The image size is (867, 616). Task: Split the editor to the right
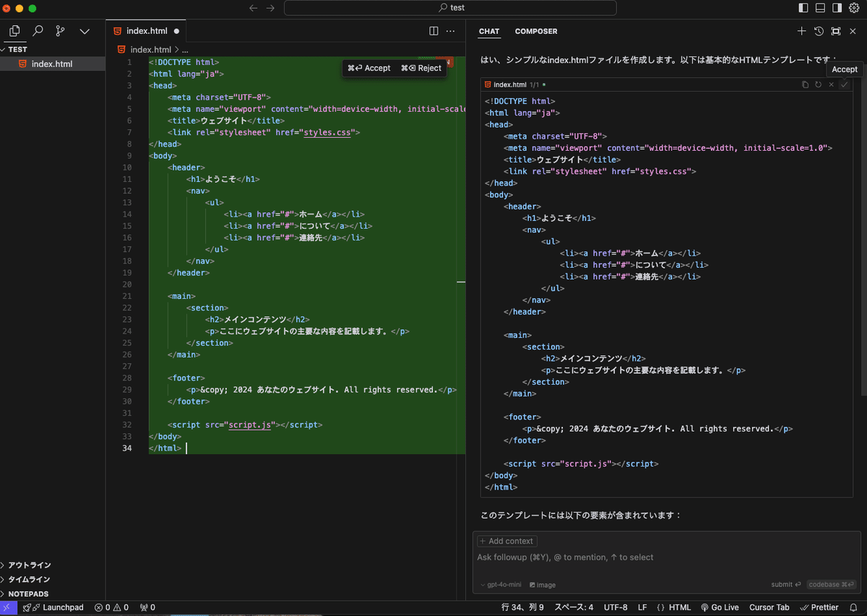(433, 31)
